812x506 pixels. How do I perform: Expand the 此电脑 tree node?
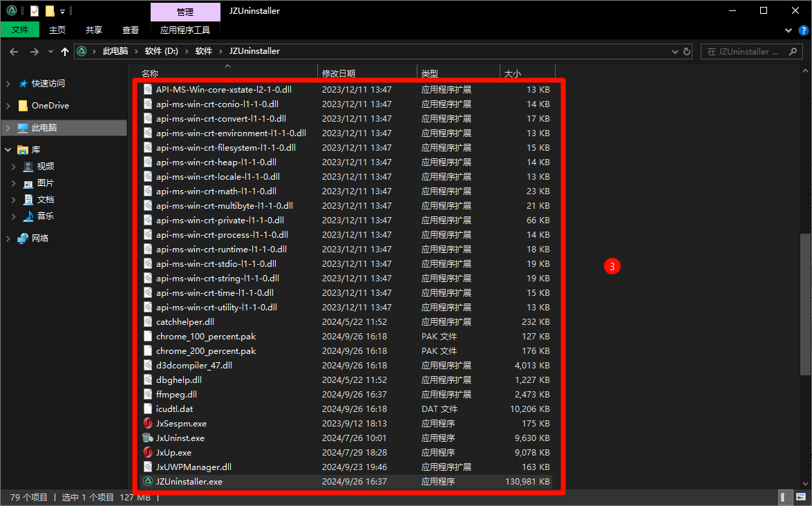(x=8, y=127)
